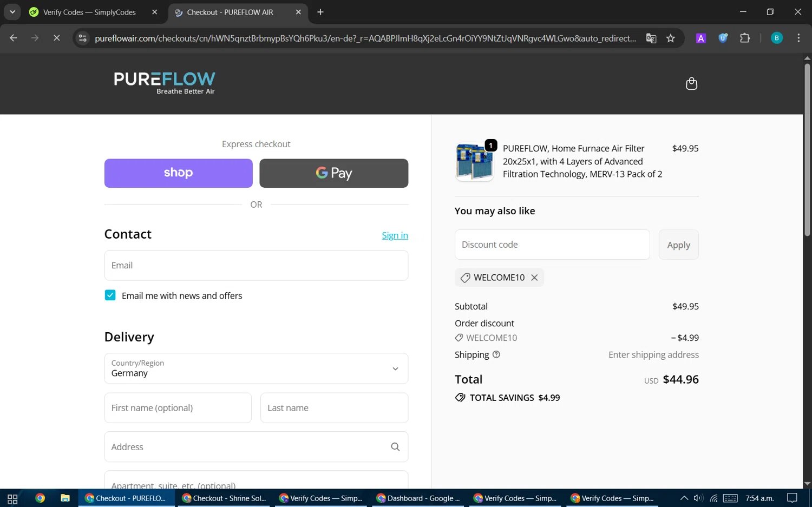Open Chrome's three-dot menu
The width and height of the screenshot is (812, 507).
click(798, 38)
